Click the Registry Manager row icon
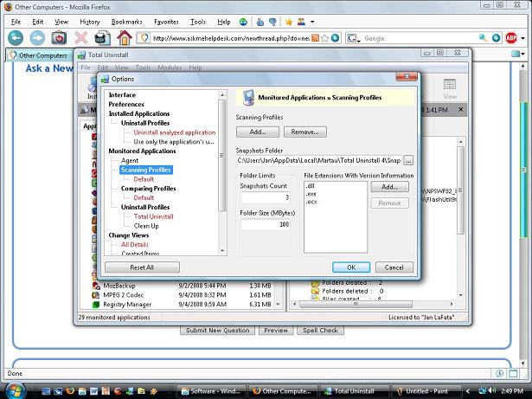532x399 pixels. [x=96, y=305]
